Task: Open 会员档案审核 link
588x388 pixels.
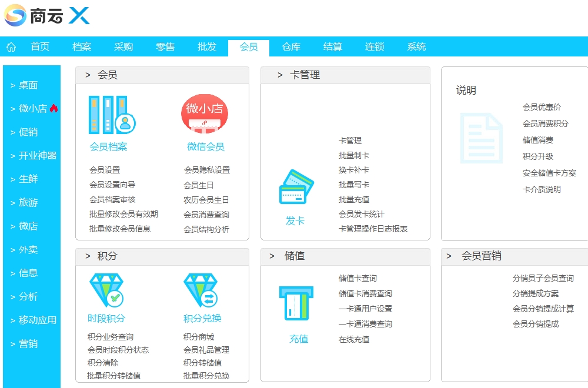Action: pos(112,199)
